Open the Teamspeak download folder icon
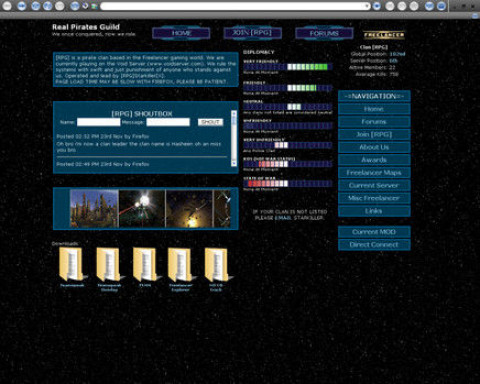This screenshot has width=480, height=384. pyautogui.click(x=72, y=264)
